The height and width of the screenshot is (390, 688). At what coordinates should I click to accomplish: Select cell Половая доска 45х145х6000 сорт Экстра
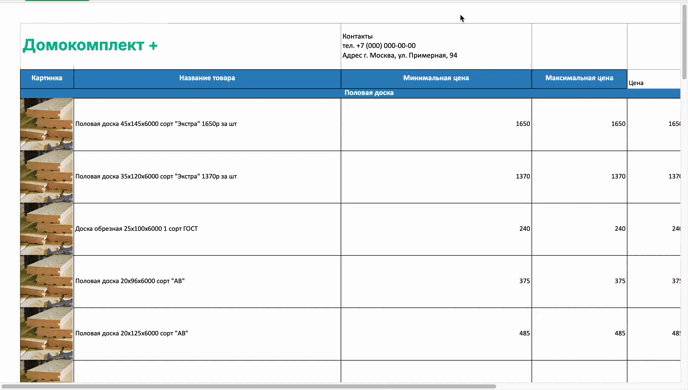pos(207,124)
